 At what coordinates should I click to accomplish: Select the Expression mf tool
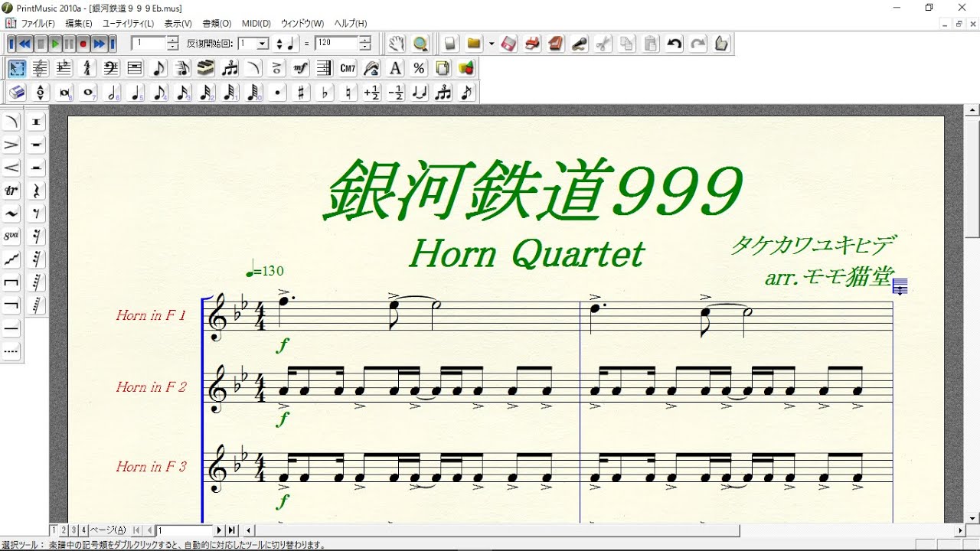[x=301, y=68]
